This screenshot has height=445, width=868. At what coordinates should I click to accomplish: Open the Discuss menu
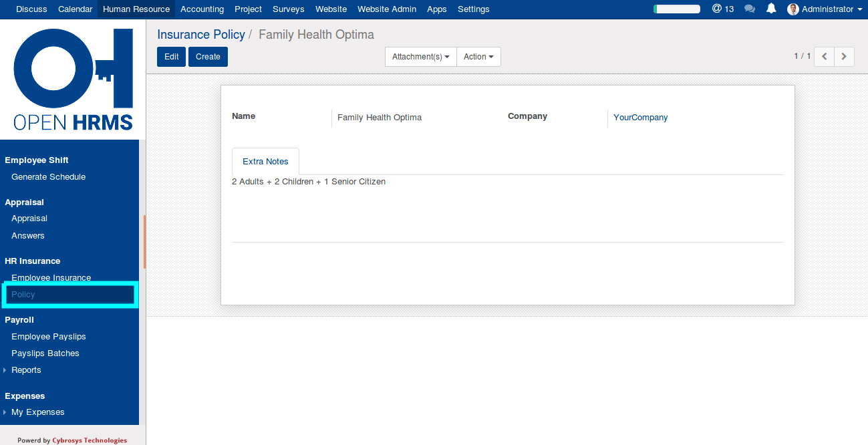pos(31,9)
